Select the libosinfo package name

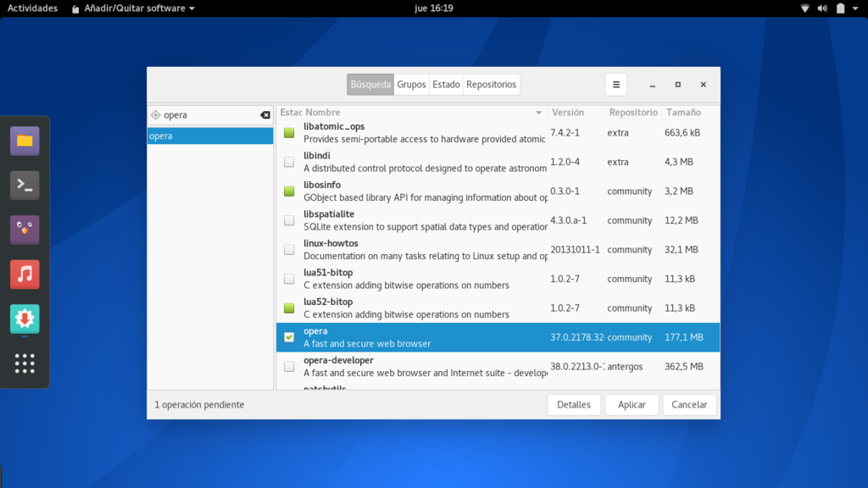(322, 185)
